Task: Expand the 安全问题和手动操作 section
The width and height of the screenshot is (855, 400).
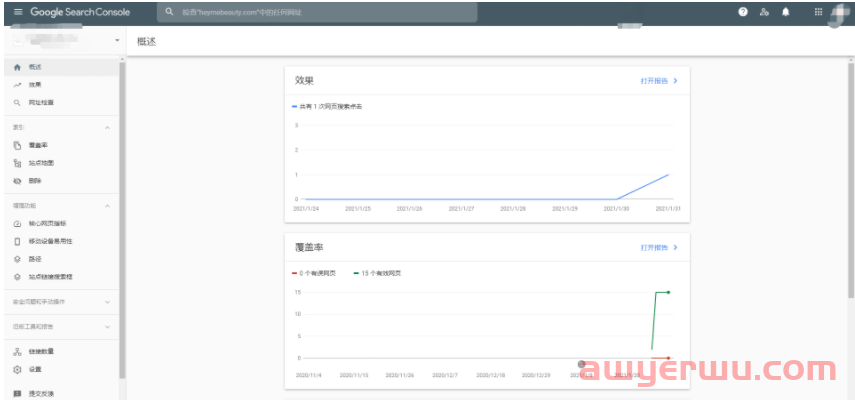Action: click(x=62, y=302)
